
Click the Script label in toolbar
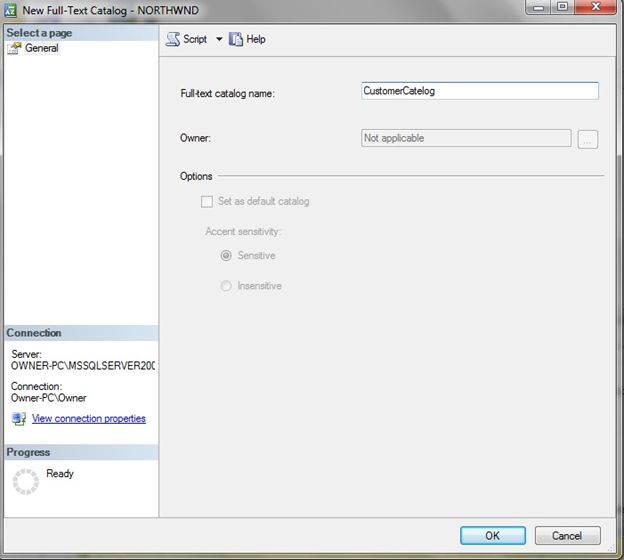pos(195,39)
